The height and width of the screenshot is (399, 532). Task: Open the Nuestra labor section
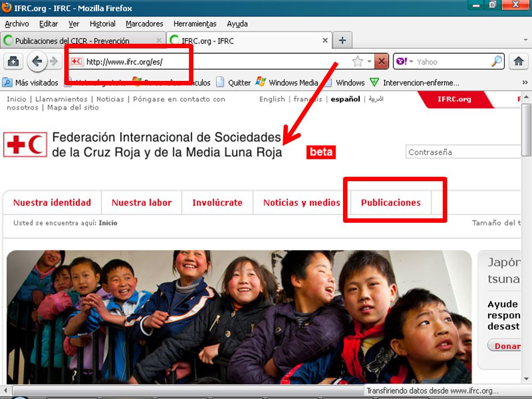(141, 203)
